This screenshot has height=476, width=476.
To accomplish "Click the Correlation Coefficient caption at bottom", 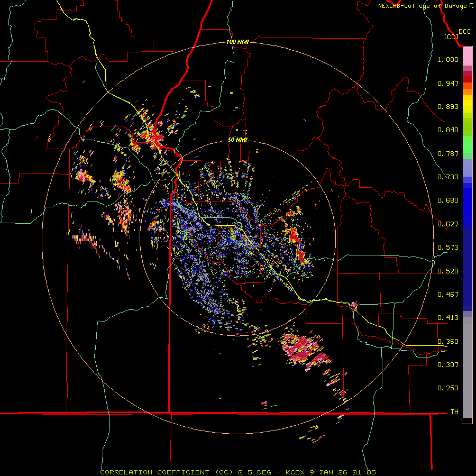I will pyautogui.click(x=237, y=472).
